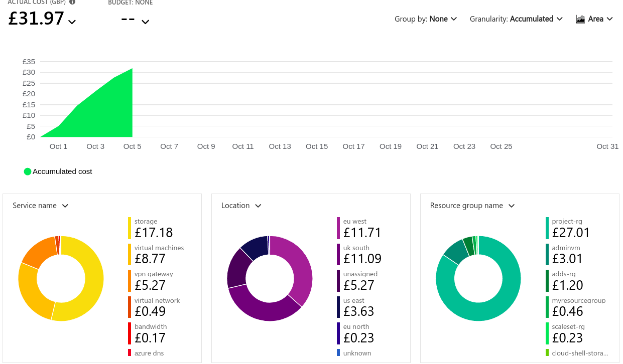Click the cloud-shell-stora... color swatch

click(547, 352)
